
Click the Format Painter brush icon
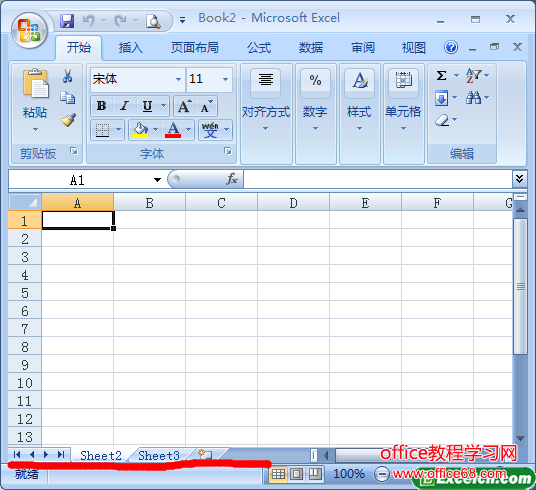(x=68, y=120)
